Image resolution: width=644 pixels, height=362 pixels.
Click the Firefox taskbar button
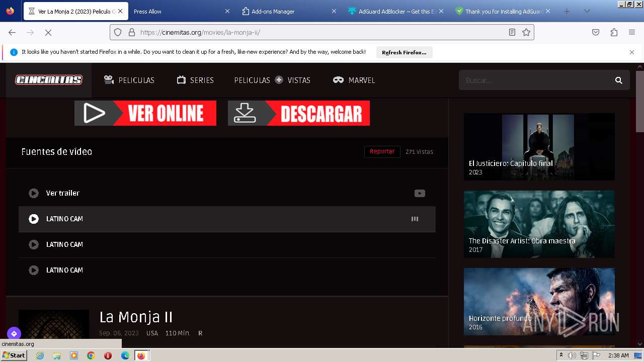[142, 355]
